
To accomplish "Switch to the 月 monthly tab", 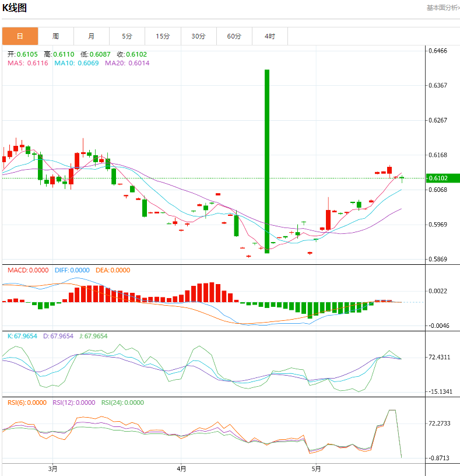I will (x=92, y=36).
